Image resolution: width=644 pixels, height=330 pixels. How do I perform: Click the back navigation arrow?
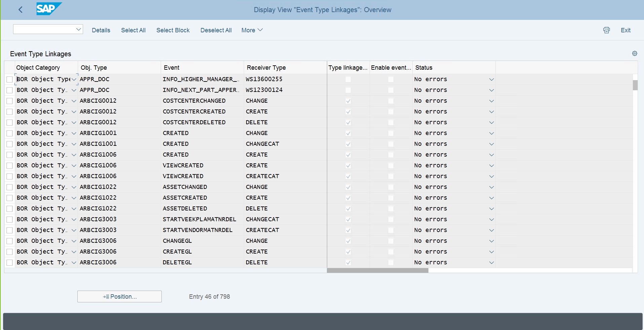(21, 10)
